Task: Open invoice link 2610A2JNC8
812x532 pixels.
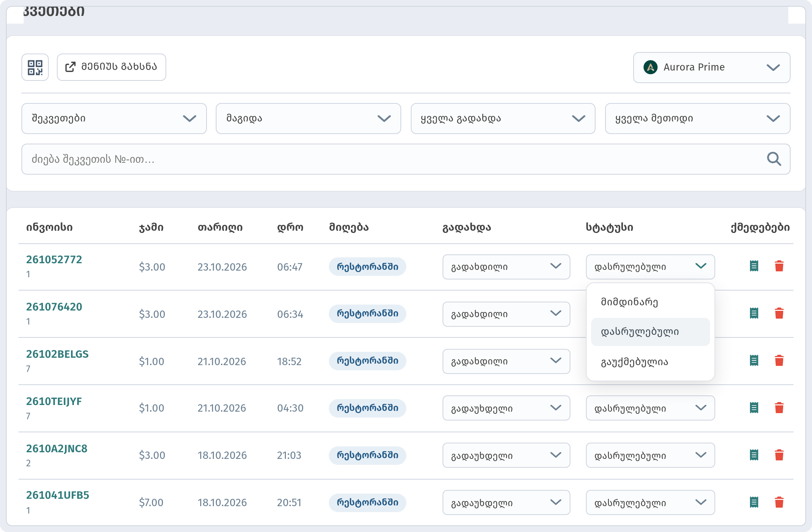Action: [57, 449]
